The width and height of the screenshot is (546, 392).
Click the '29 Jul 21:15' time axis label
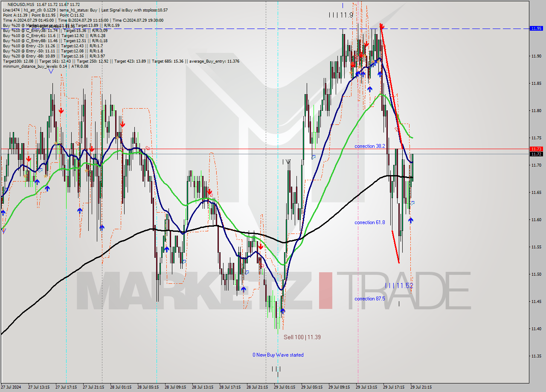421,387
